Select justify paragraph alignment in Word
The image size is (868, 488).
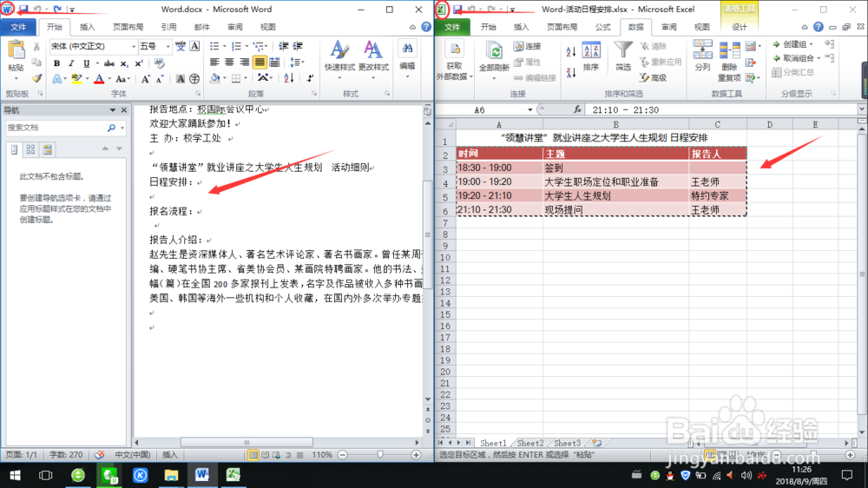[x=259, y=62]
